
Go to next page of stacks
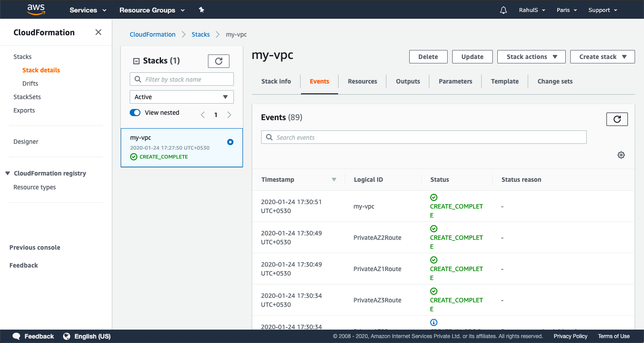click(229, 115)
